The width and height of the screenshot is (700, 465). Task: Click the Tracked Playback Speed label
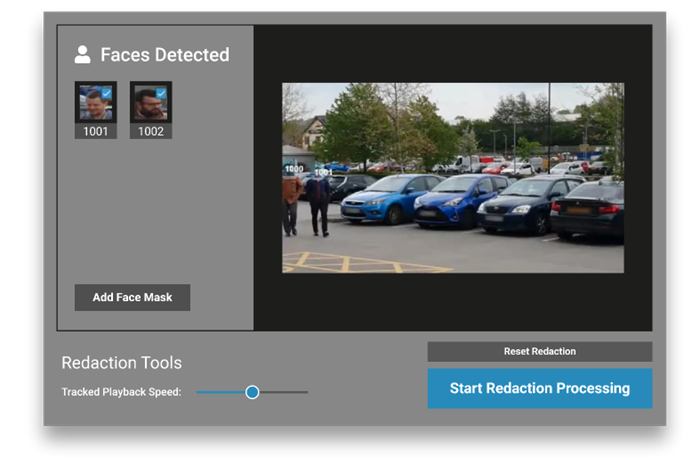click(x=121, y=392)
